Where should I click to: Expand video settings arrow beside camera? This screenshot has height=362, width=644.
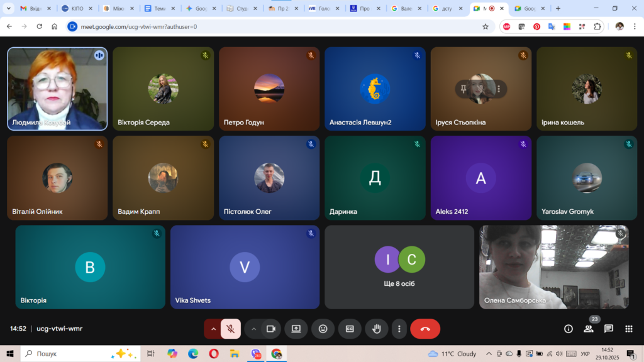tap(254, 329)
